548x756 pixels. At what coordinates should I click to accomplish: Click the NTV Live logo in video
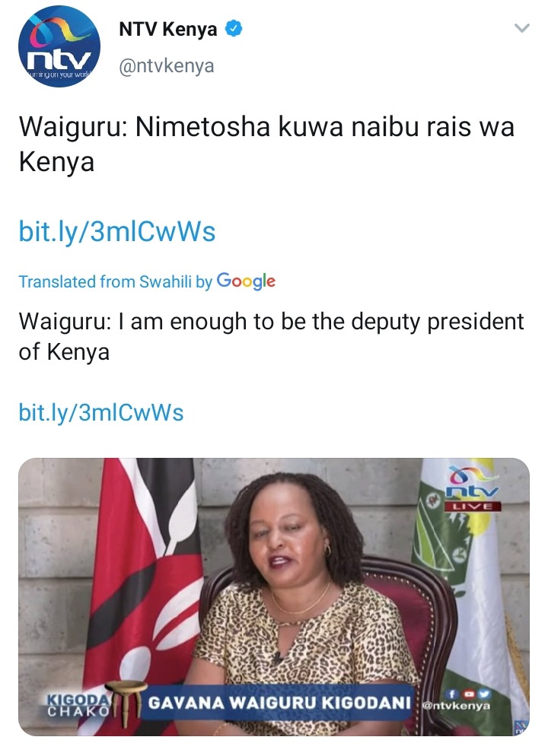click(x=472, y=489)
